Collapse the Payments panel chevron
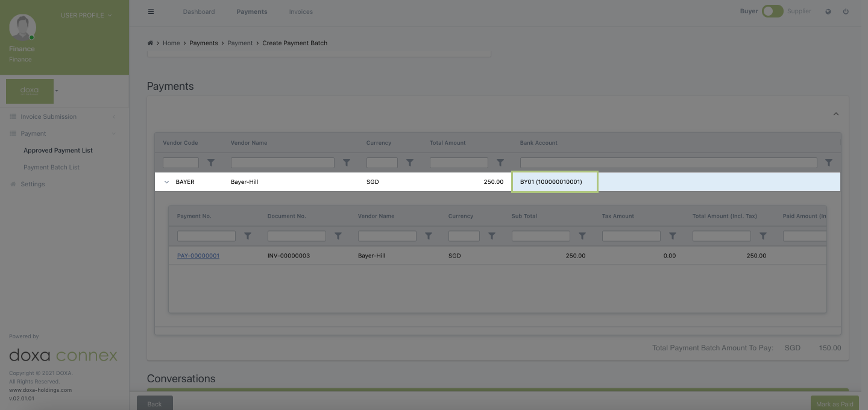 [x=836, y=114]
